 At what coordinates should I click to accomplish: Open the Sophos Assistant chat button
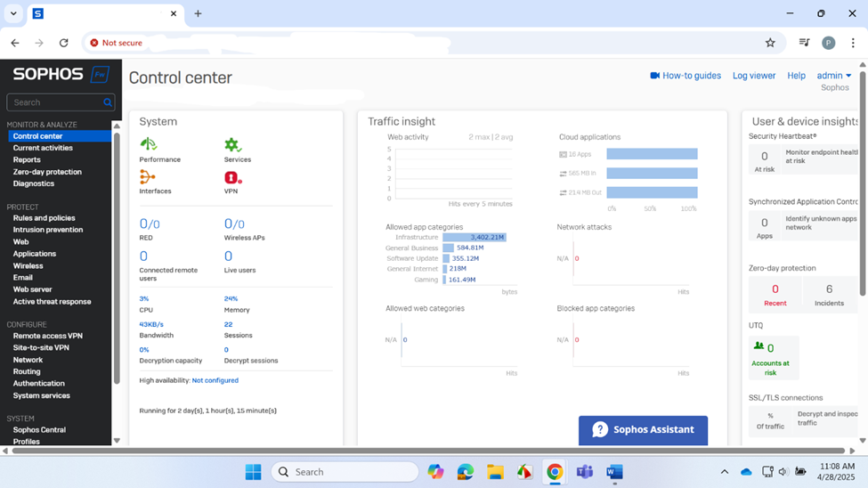[643, 429]
